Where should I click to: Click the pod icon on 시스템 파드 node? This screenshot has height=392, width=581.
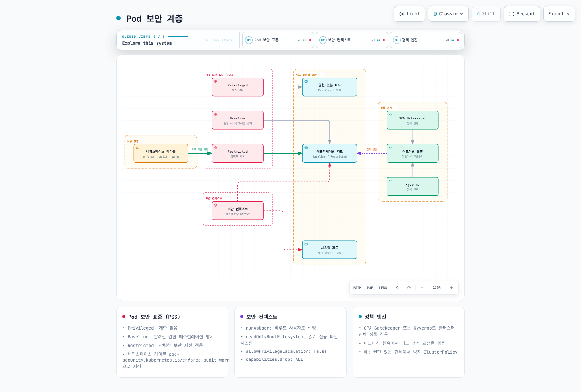point(306,244)
